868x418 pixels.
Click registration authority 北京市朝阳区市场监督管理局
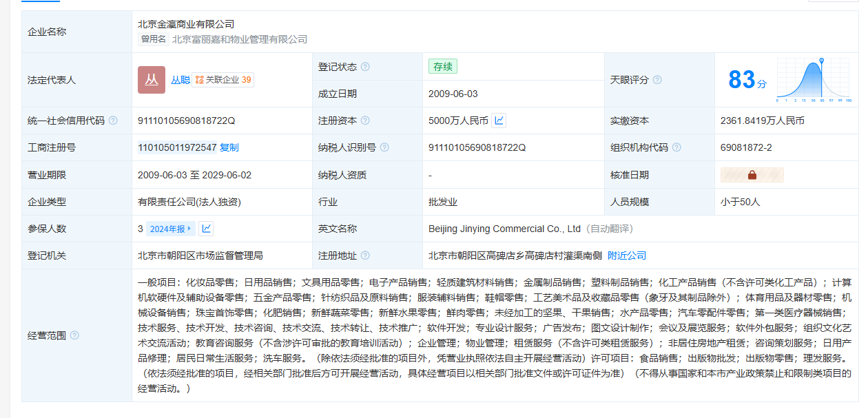click(200, 255)
